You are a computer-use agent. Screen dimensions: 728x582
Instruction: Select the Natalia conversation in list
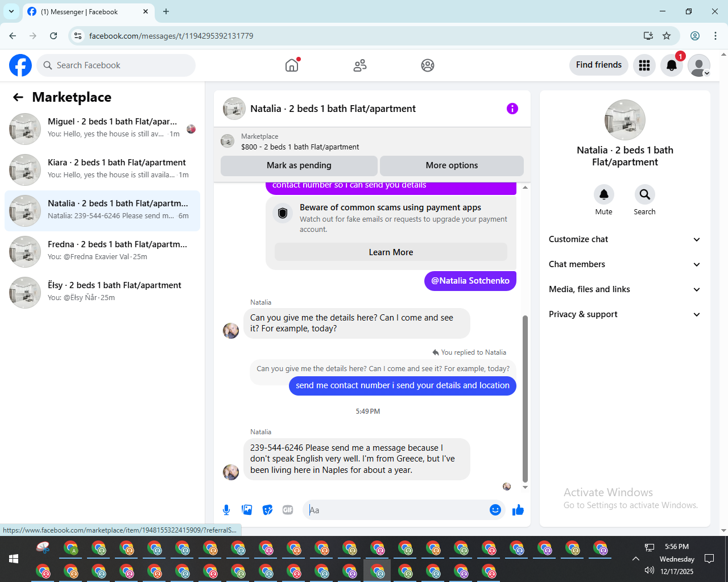pyautogui.click(x=102, y=211)
